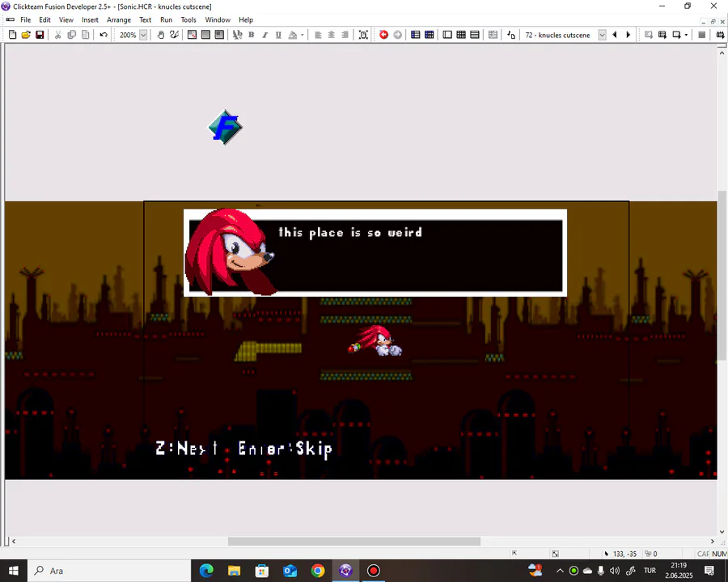Viewport: 728px width, 582px height.
Task: Expand the text color dropdown arrow
Action: point(303,35)
